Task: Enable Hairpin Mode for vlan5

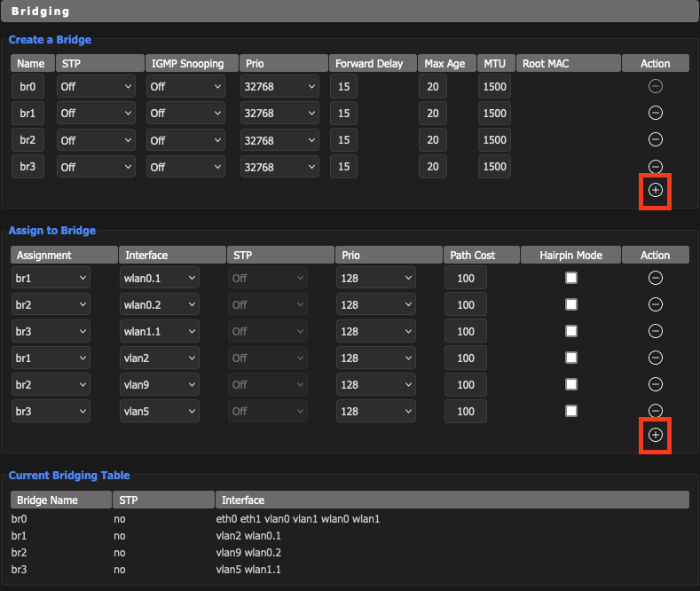Action: (x=571, y=411)
